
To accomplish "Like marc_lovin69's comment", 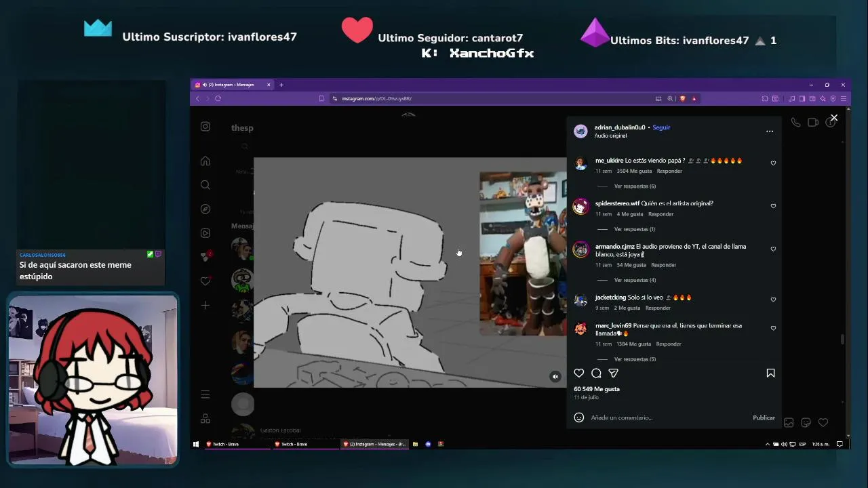I will click(x=773, y=328).
